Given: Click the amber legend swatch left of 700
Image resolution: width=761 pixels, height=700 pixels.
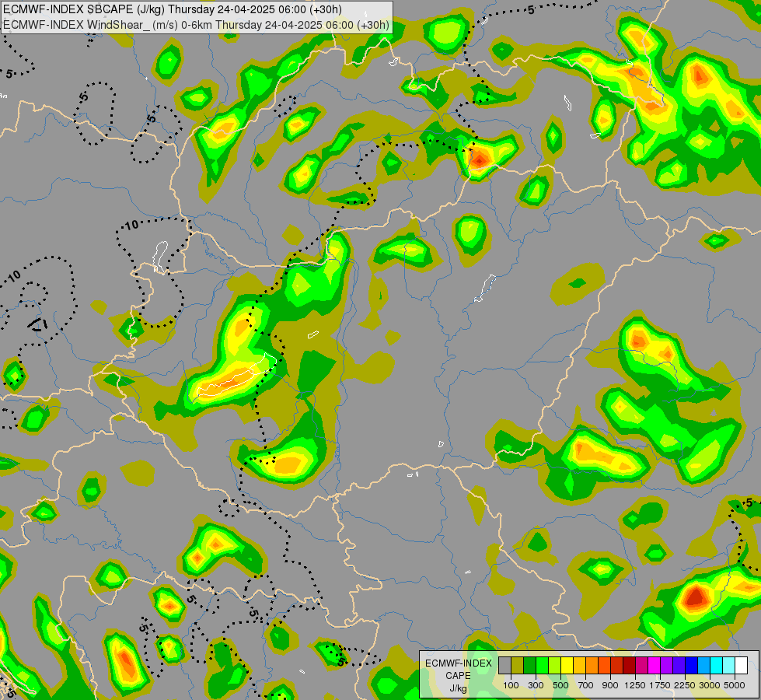Looking at the screenshot, I should coord(579,665).
